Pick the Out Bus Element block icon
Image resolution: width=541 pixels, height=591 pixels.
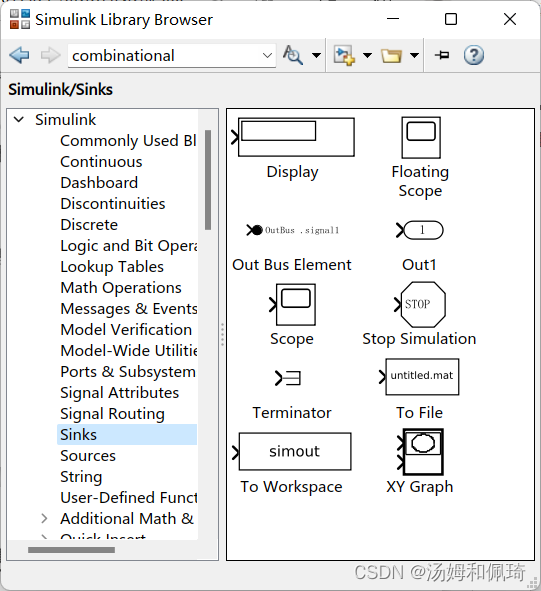coord(293,230)
